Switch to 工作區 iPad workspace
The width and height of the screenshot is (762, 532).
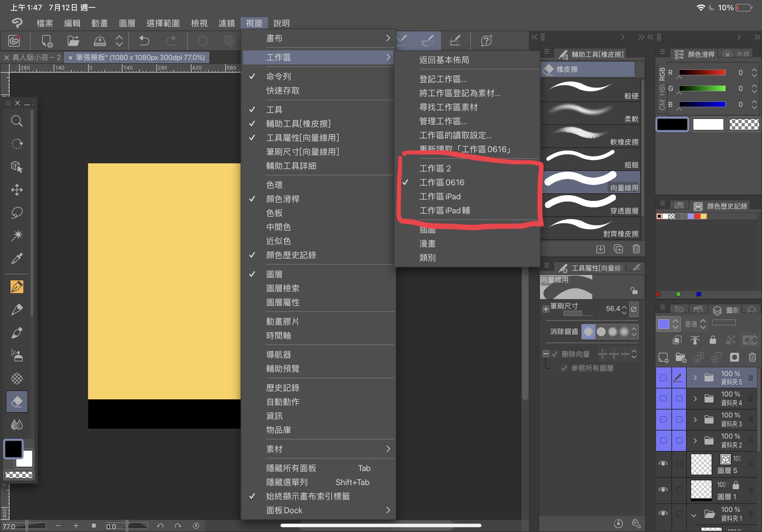[x=440, y=196]
